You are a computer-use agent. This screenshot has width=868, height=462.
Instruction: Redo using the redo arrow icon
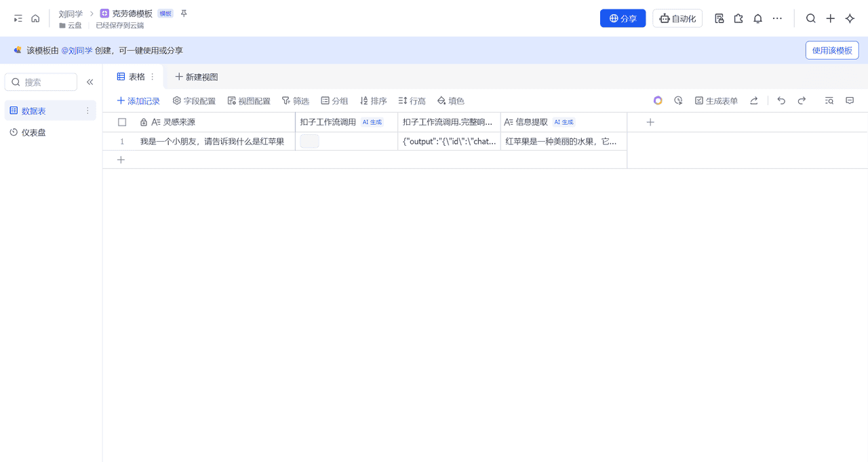point(802,100)
